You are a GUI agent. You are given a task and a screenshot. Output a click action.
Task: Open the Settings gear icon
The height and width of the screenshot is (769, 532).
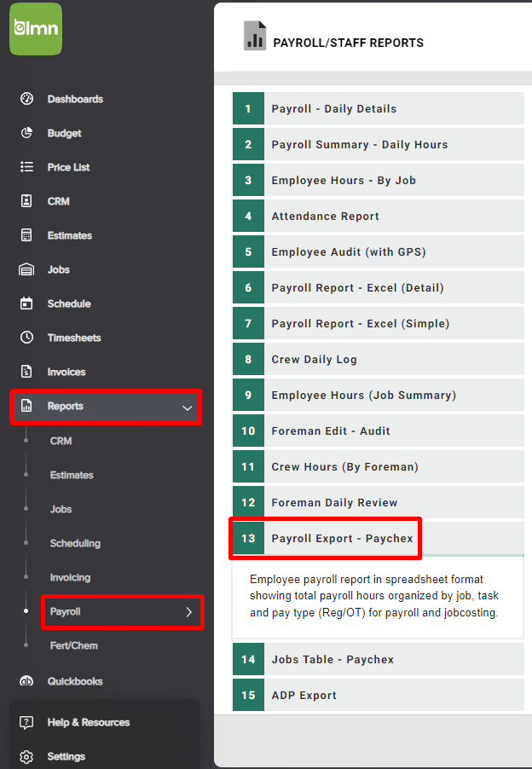click(26, 756)
